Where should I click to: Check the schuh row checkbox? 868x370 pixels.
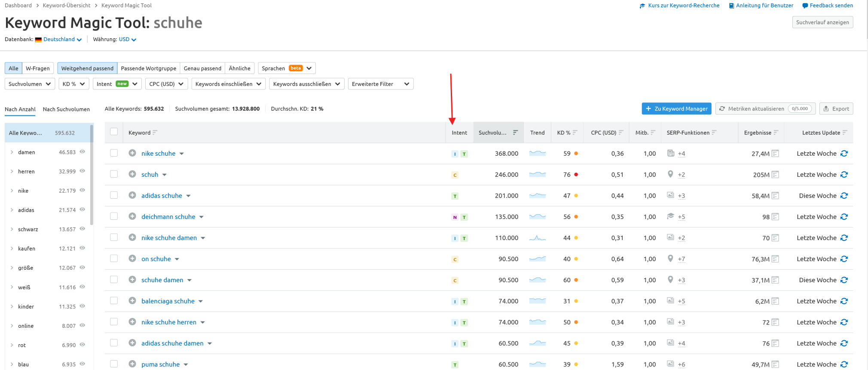(114, 174)
